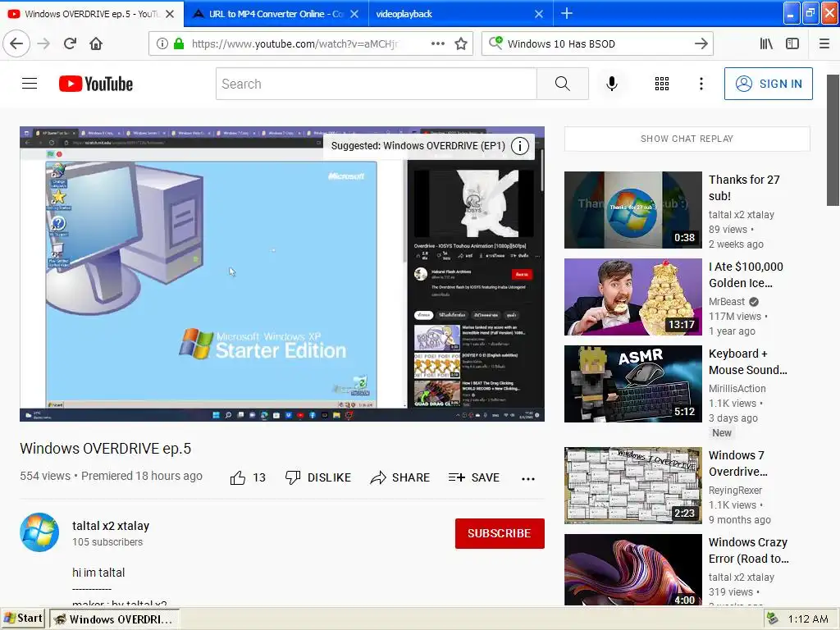Close the videoplayback tab
The height and width of the screenshot is (630, 840).
(539, 14)
